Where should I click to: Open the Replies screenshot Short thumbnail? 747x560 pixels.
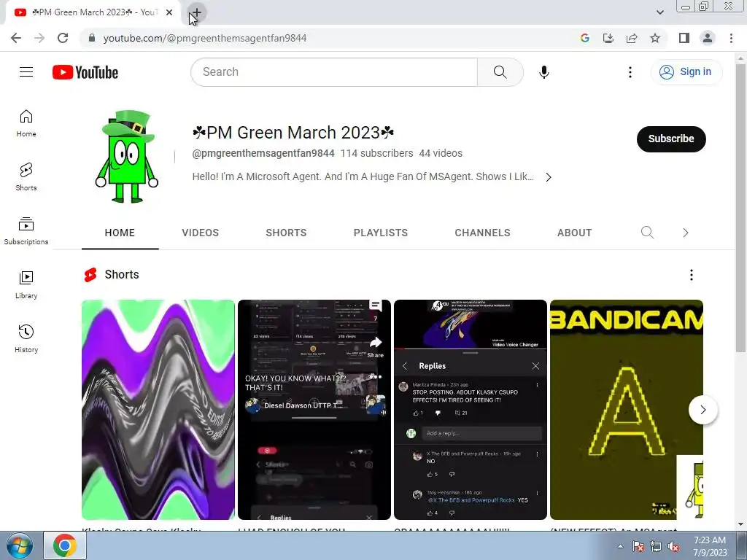click(x=471, y=410)
